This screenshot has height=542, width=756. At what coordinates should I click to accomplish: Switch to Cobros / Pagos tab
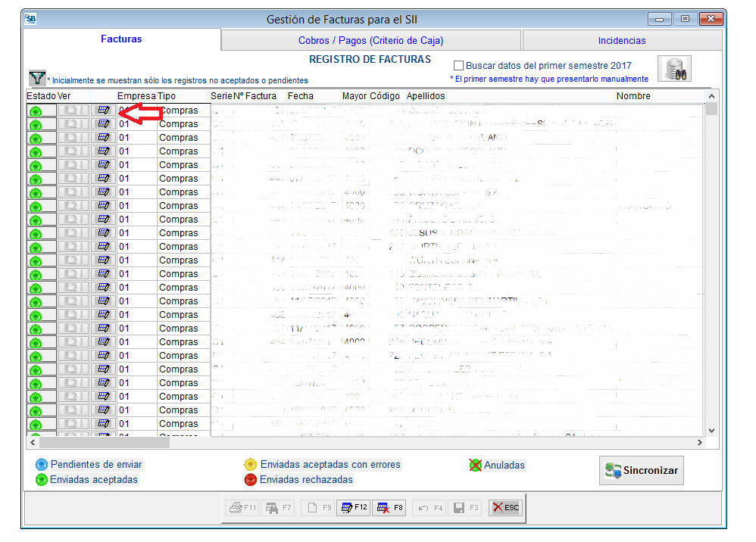coord(370,40)
